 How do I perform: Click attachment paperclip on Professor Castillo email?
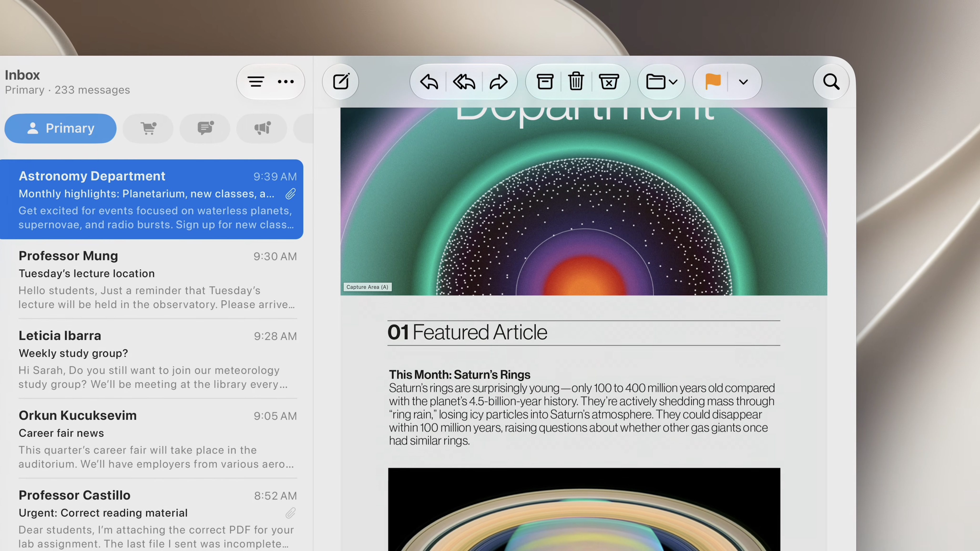tap(290, 513)
